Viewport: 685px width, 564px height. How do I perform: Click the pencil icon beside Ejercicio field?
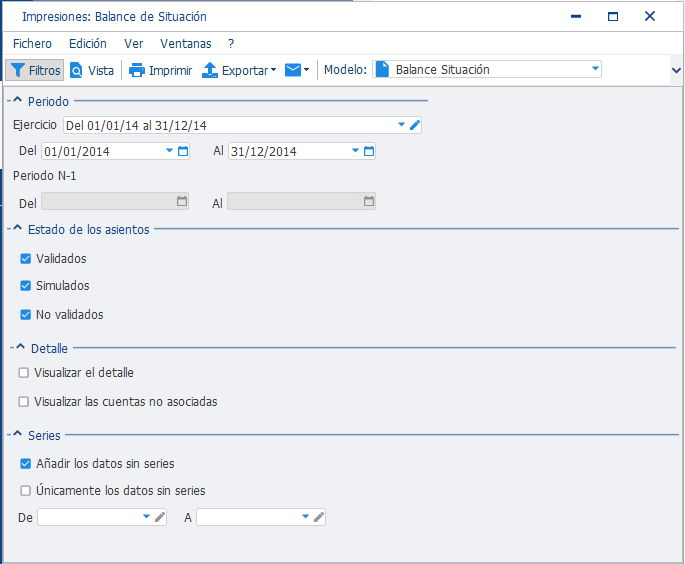(415, 125)
